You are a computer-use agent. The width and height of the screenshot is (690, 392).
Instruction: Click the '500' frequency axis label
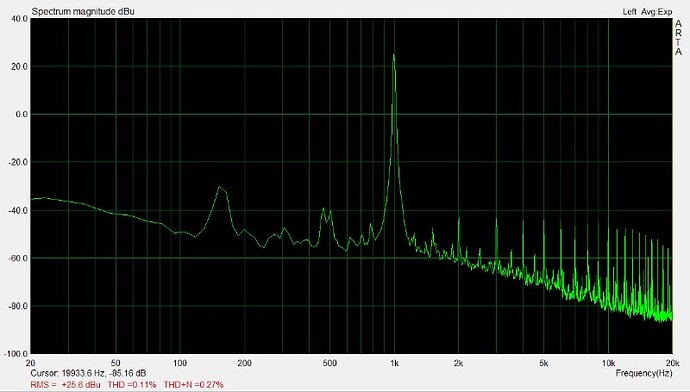[x=330, y=363]
